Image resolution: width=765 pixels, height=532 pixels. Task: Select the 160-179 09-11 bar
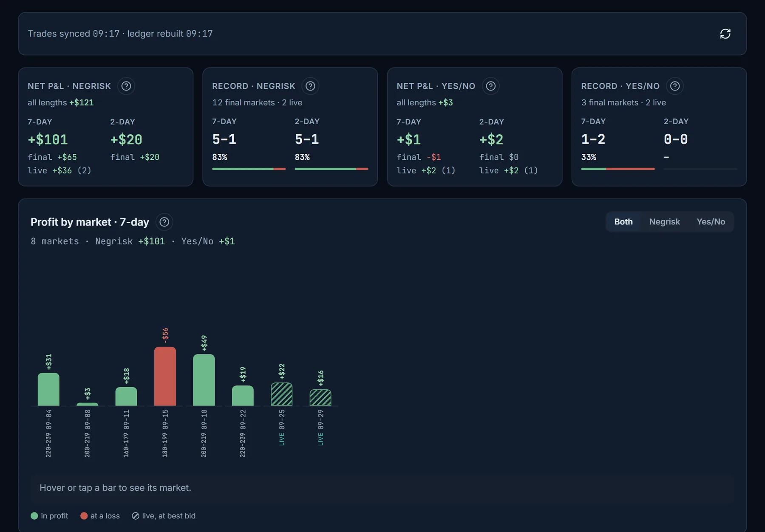coord(126,396)
